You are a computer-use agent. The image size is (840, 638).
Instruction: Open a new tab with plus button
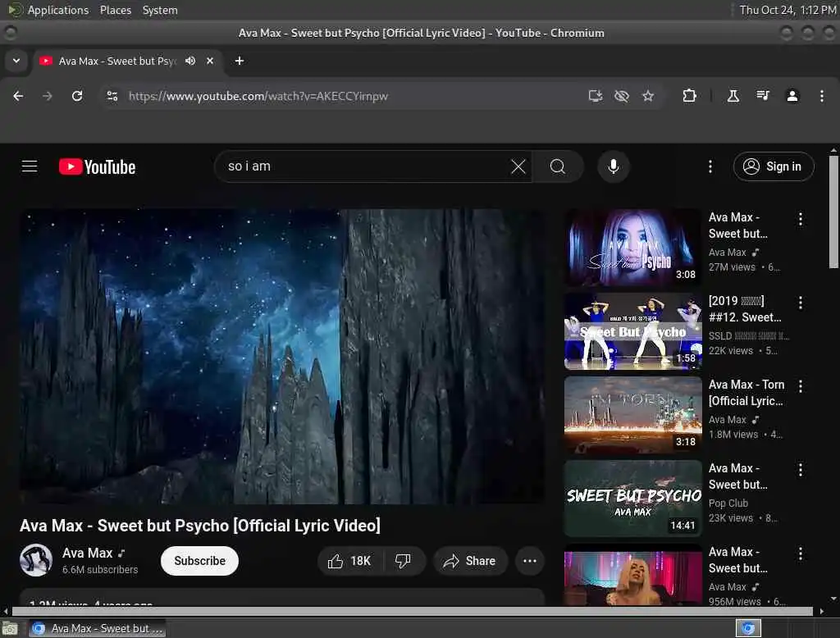tap(240, 61)
